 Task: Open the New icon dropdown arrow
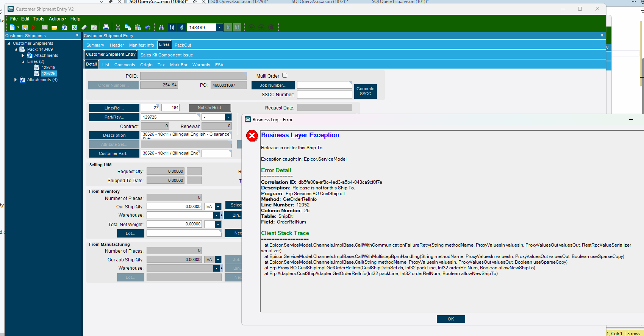pos(18,27)
